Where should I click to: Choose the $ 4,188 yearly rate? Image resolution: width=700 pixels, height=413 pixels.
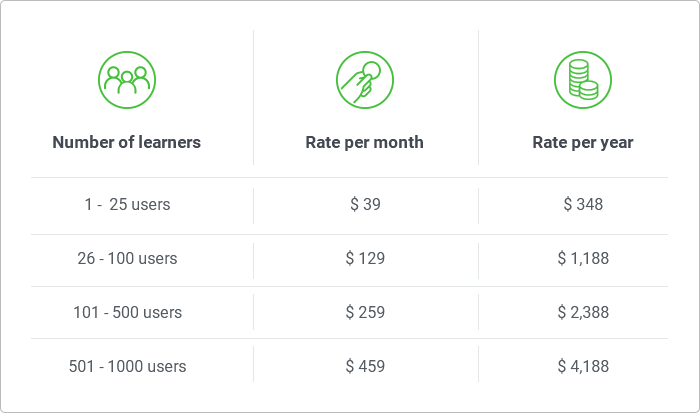click(x=583, y=367)
